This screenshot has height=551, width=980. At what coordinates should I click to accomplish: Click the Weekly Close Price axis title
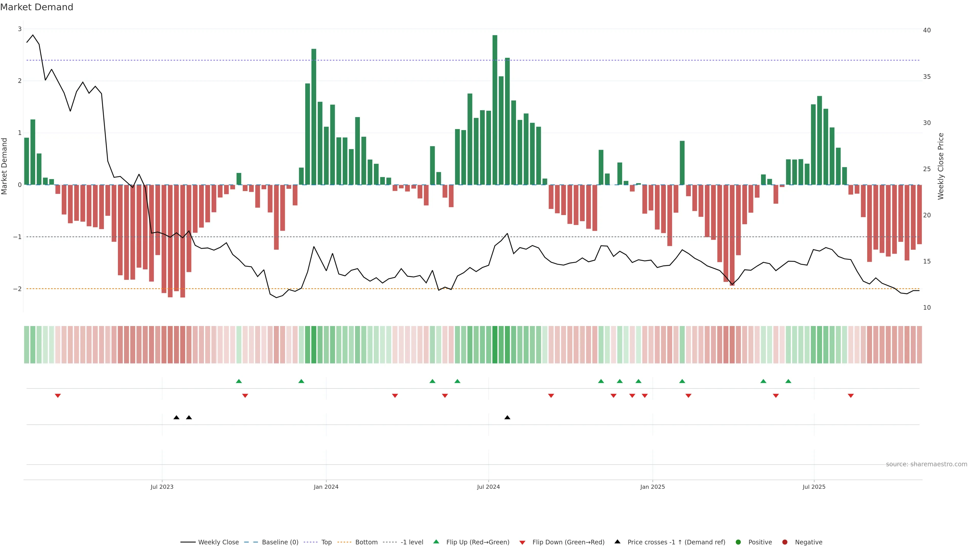pos(940,166)
